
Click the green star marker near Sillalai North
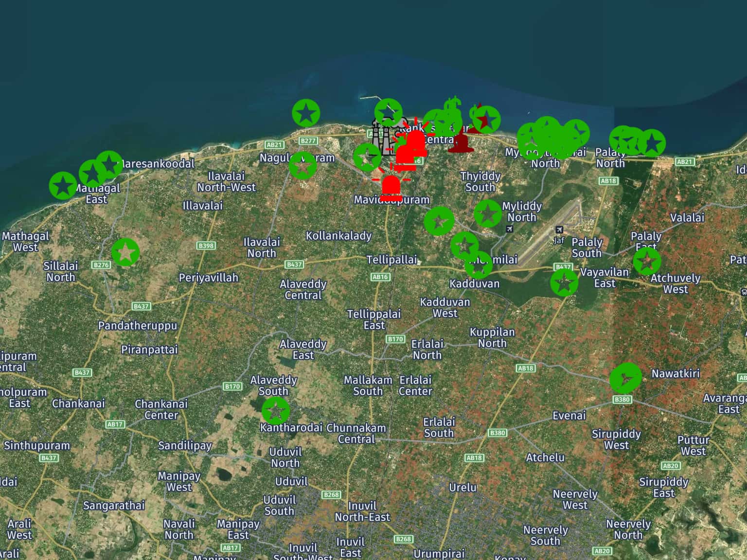125,252
